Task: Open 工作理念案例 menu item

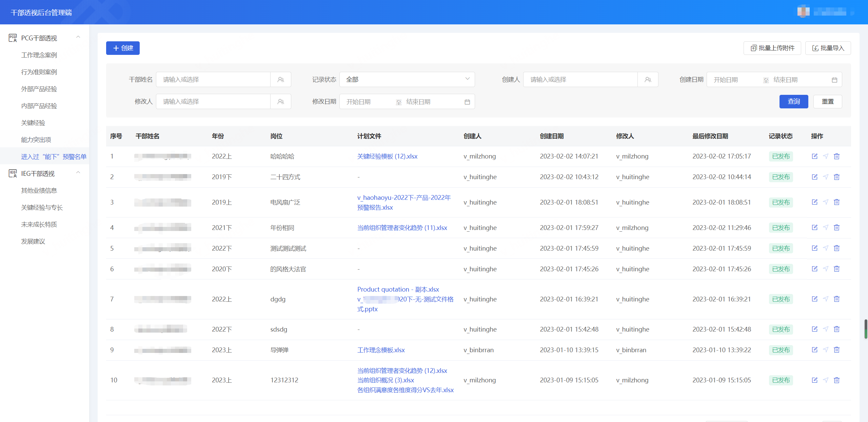Action: coord(39,55)
